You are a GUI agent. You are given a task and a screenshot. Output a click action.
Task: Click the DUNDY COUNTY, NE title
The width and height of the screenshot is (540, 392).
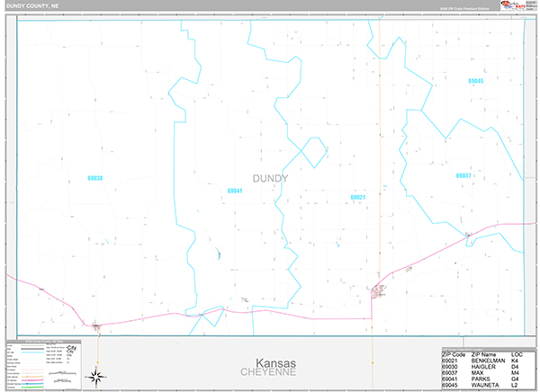coord(32,6)
